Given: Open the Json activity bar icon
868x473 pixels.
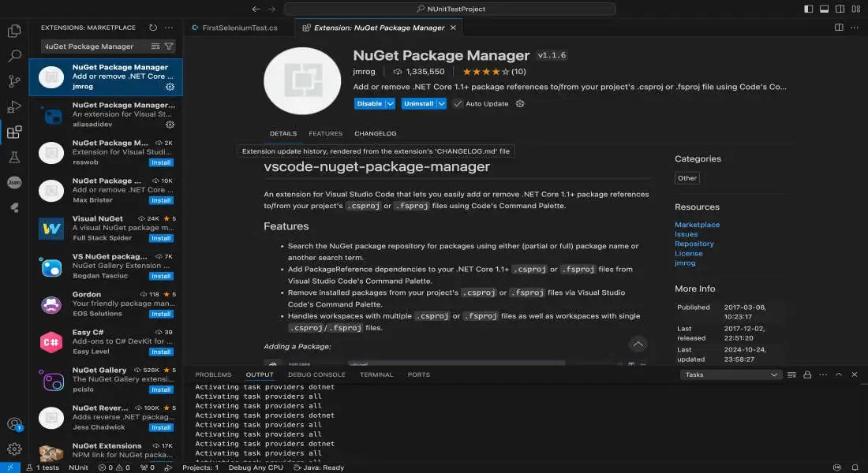Looking at the screenshot, I should point(14,183).
